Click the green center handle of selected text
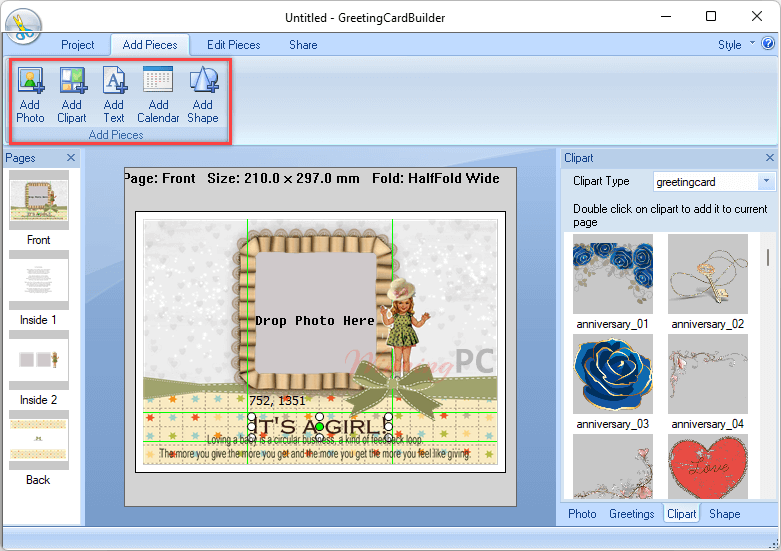The height and width of the screenshot is (551, 781). pyautogui.click(x=320, y=427)
